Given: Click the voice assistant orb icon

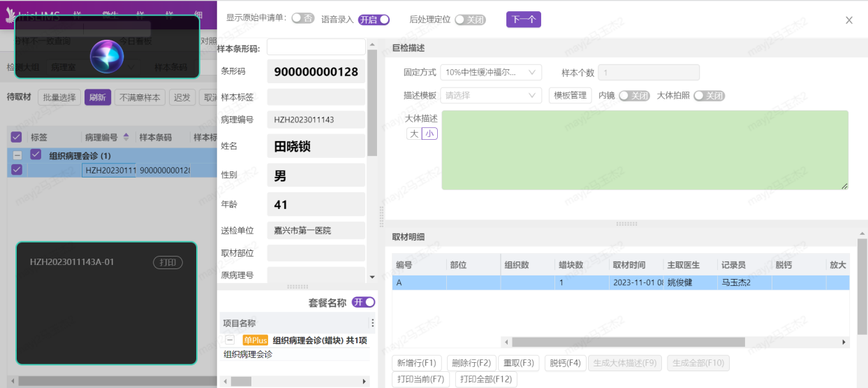Looking at the screenshot, I should (107, 56).
